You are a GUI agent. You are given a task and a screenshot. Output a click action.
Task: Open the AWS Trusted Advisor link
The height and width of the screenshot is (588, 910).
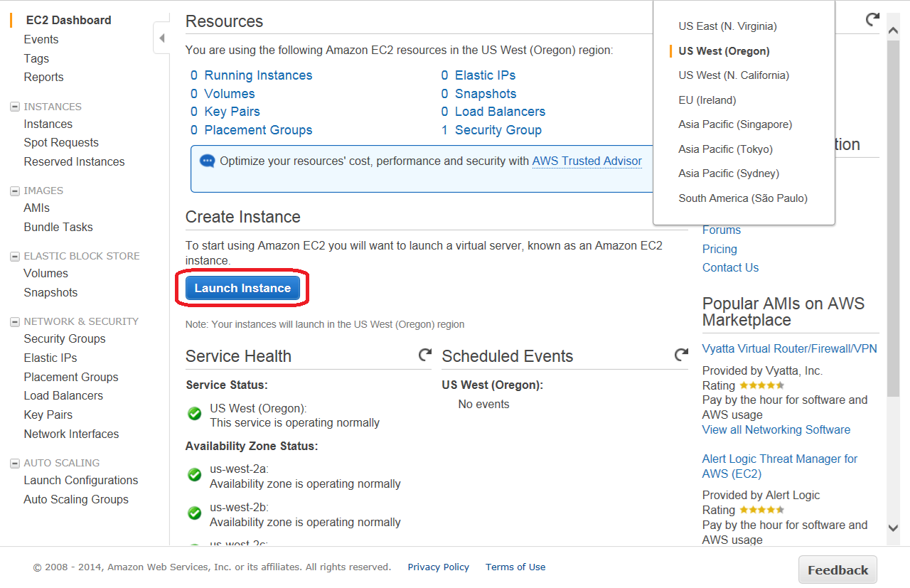pos(587,161)
